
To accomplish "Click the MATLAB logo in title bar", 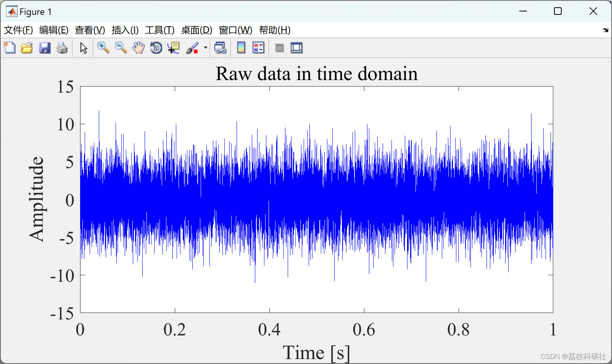I will [x=11, y=11].
